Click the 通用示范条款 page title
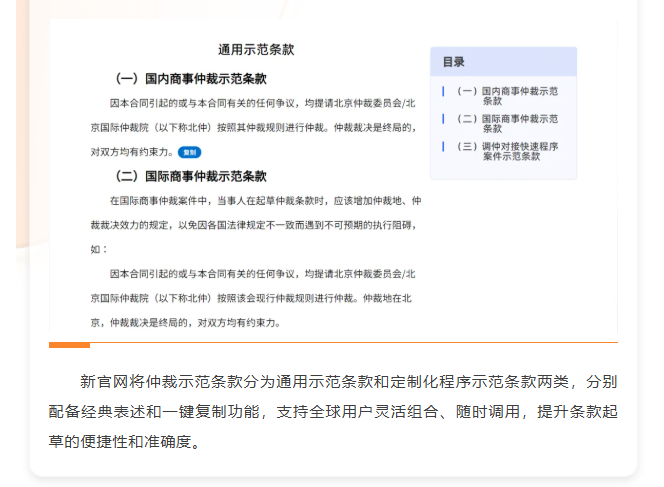 click(256, 50)
